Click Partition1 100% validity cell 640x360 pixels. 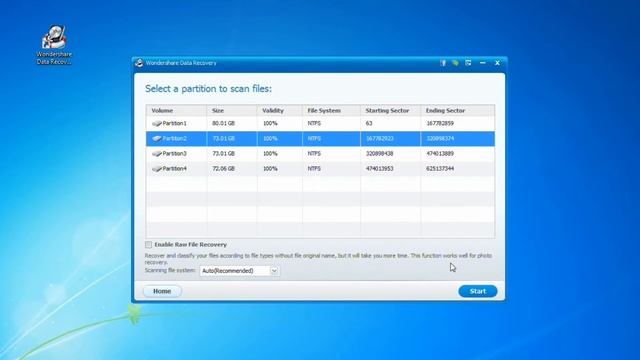[270, 123]
